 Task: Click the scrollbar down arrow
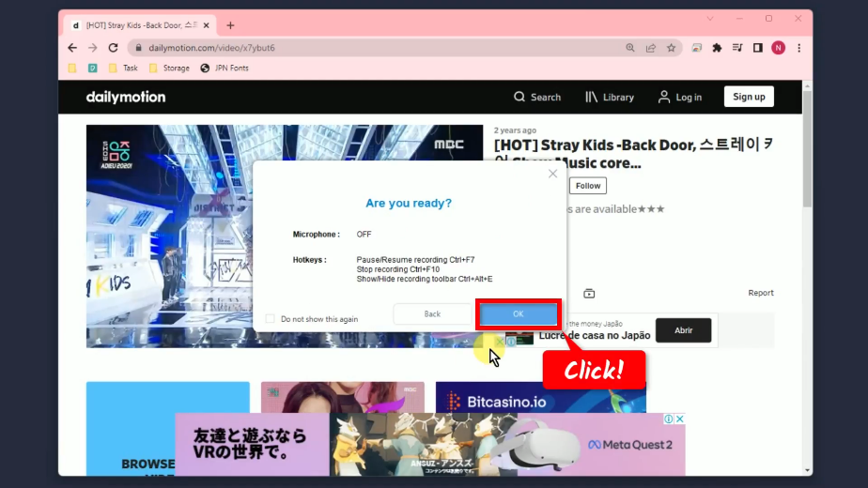(x=808, y=470)
